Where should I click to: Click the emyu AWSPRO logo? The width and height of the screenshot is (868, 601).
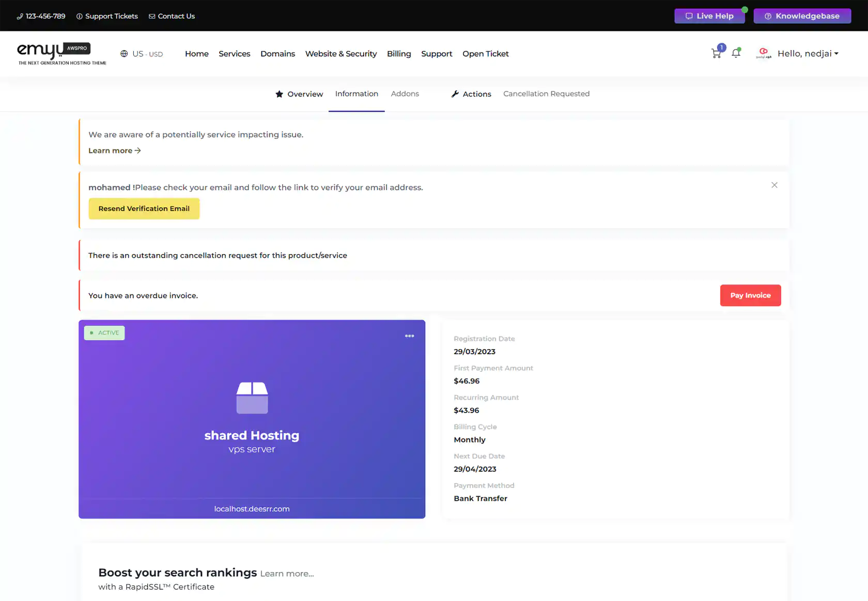pos(62,54)
